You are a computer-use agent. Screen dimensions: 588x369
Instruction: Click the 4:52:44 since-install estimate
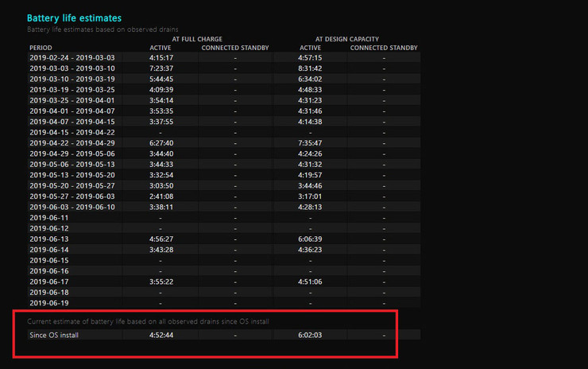[x=161, y=335]
